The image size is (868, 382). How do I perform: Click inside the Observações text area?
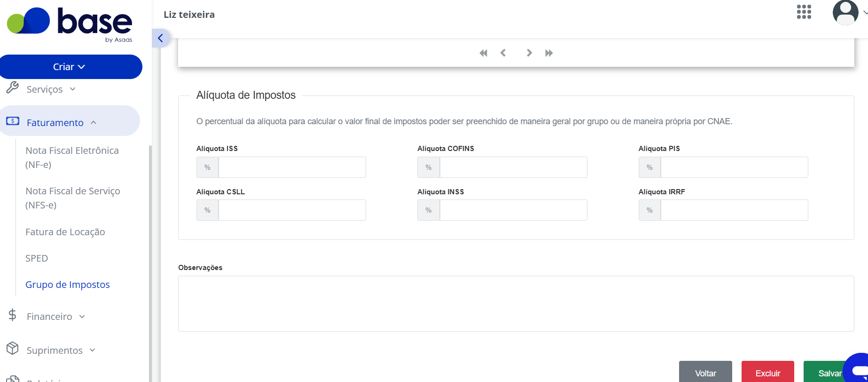516,304
